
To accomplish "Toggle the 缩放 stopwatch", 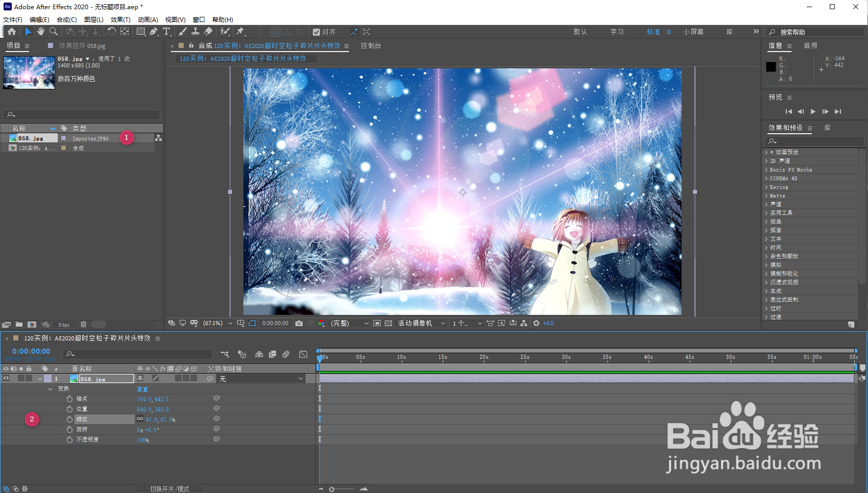I will pyautogui.click(x=70, y=419).
